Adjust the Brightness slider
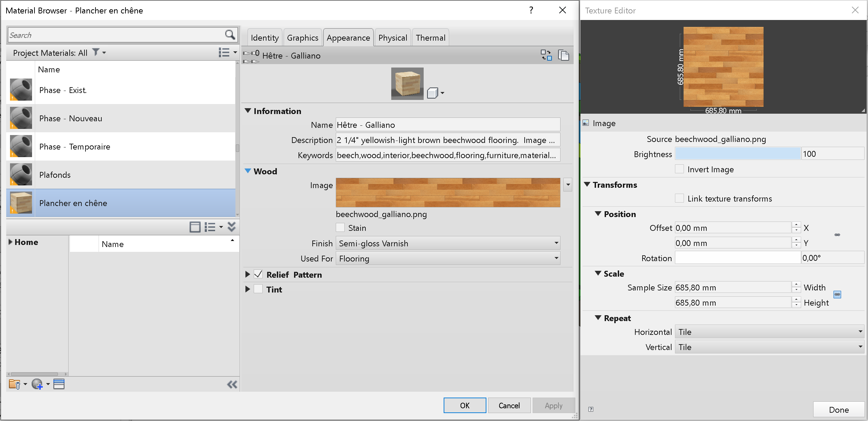This screenshot has height=421, width=868. (737, 154)
